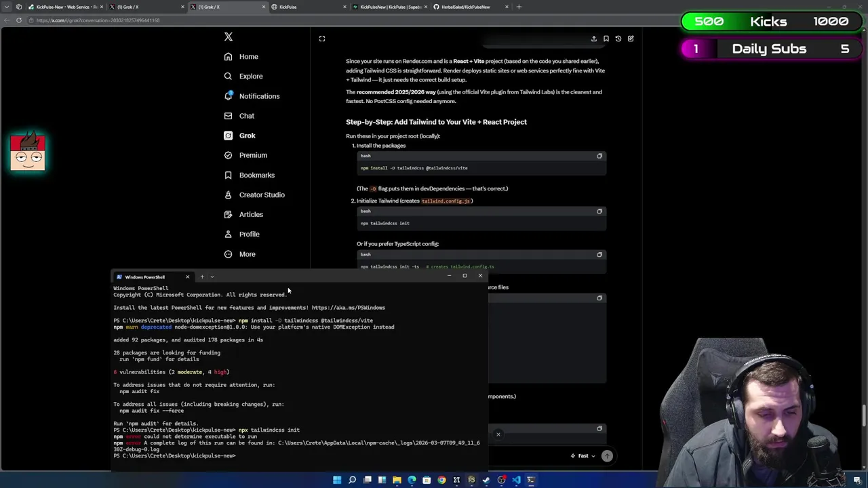Open File Explorer from the taskbar
This screenshot has height=488, width=868.
397,480
